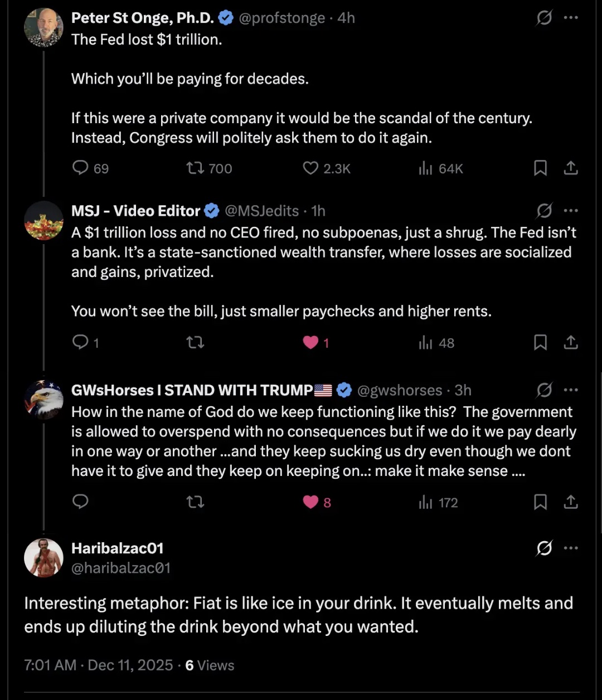Open more menu on Haribalzac01's post
This screenshot has width=602, height=700.
click(x=571, y=548)
